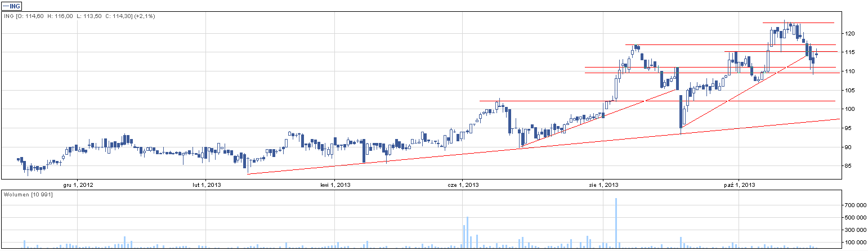Screen dimensions: 868x251
Task: Click the volume spike bar near cze 1, 2013
Action: coord(467,232)
